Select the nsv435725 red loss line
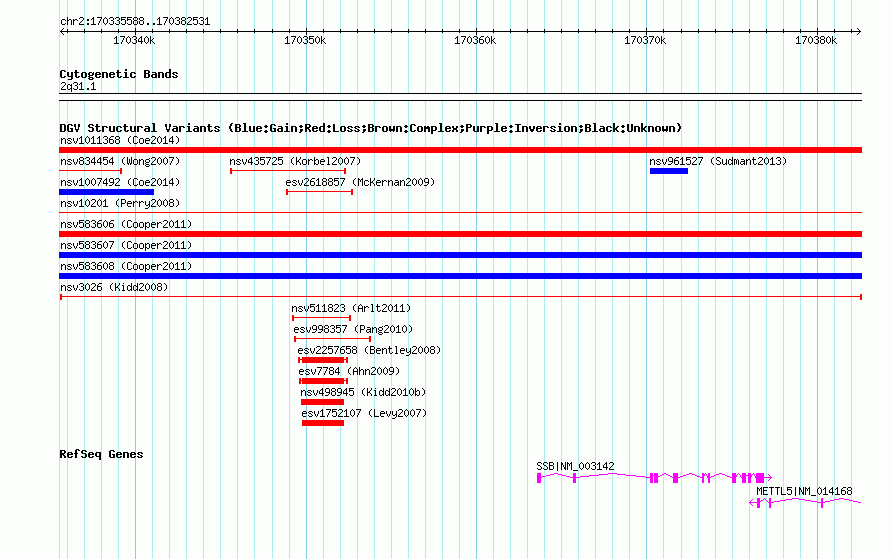This screenshot has width=890, height=559. click(x=288, y=171)
